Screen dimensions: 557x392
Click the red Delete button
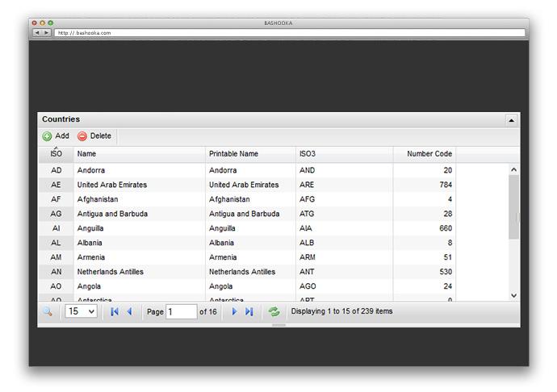pyautogui.click(x=94, y=136)
